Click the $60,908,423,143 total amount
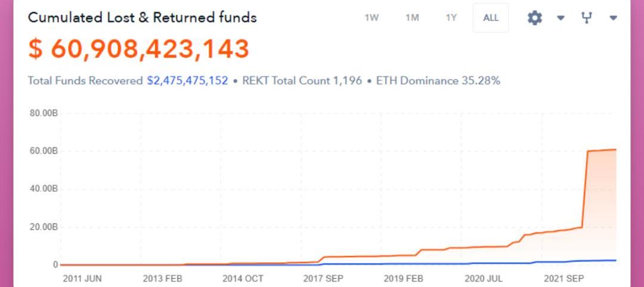Image resolution: width=644 pixels, height=287 pixels. 138,49
